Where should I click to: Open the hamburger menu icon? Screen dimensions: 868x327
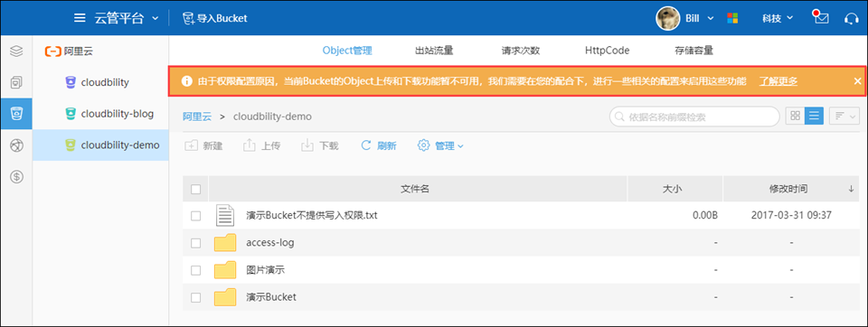pyautogui.click(x=80, y=18)
